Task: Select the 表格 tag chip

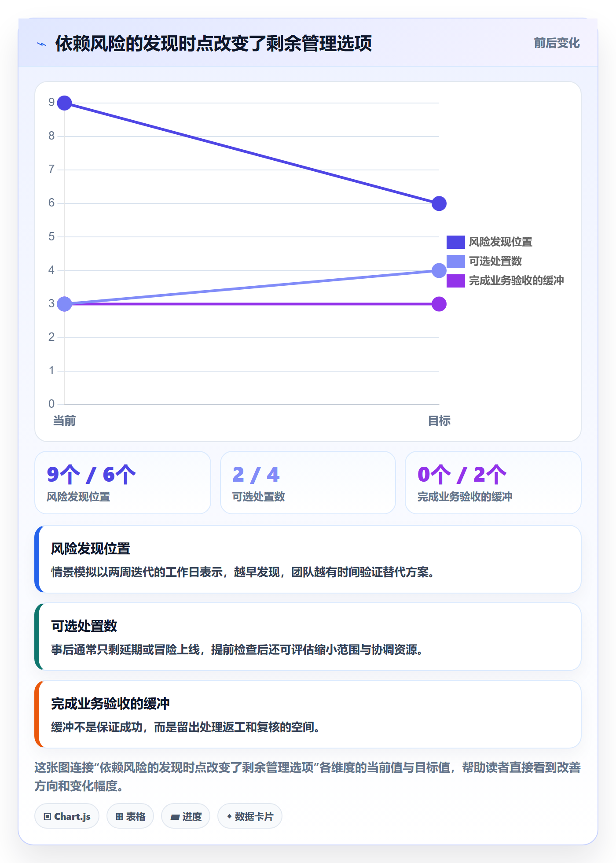Action: [130, 816]
